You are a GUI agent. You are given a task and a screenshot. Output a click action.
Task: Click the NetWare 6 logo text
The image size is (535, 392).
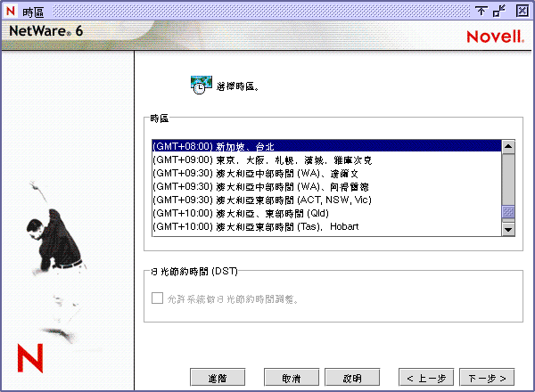[x=45, y=31]
